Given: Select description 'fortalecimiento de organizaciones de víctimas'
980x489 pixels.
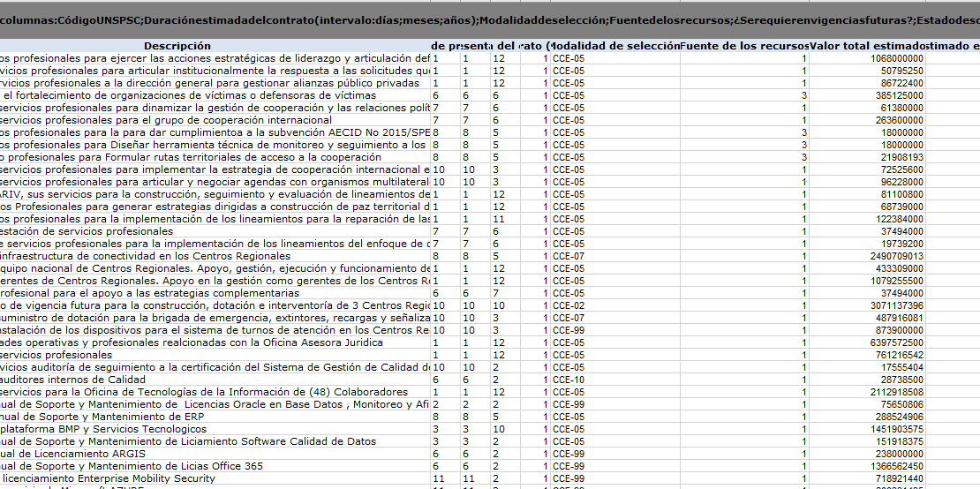Looking at the screenshot, I should pyautogui.click(x=215, y=95).
